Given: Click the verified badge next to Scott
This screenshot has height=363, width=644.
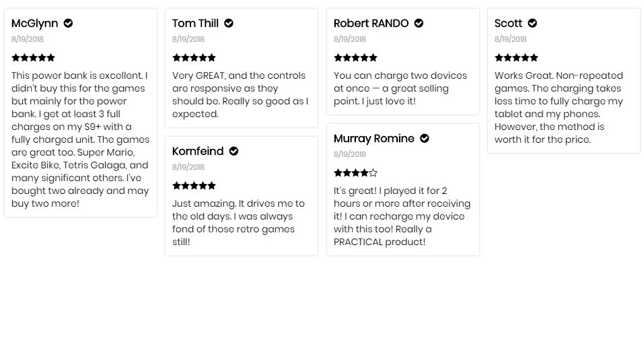Looking at the screenshot, I should pos(532,24).
